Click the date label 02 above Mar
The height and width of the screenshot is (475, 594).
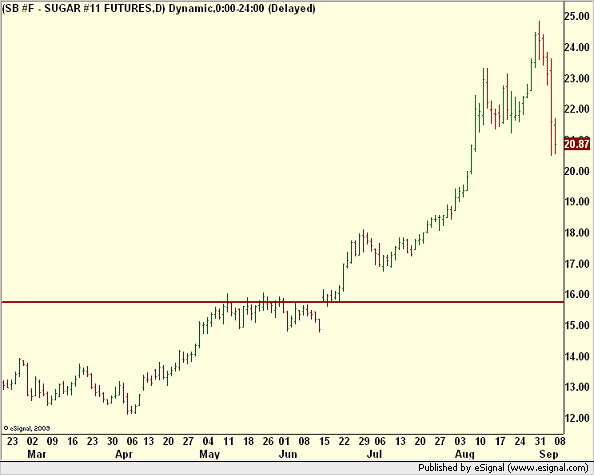tap(32, 441)
